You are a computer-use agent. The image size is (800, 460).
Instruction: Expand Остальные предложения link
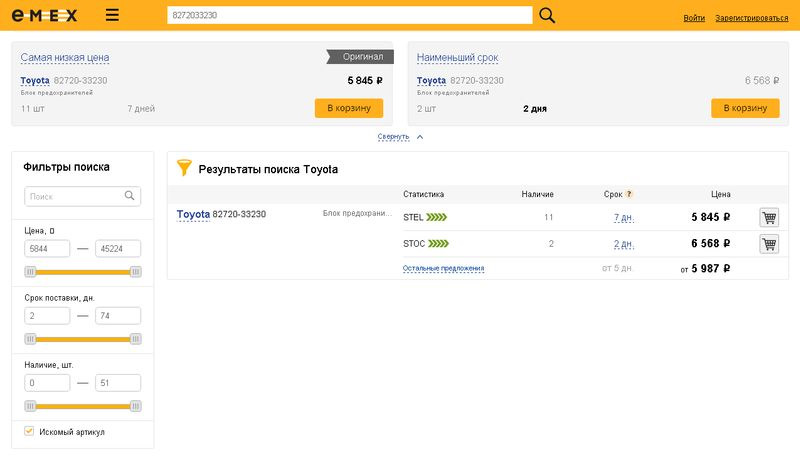coord(443,268)
